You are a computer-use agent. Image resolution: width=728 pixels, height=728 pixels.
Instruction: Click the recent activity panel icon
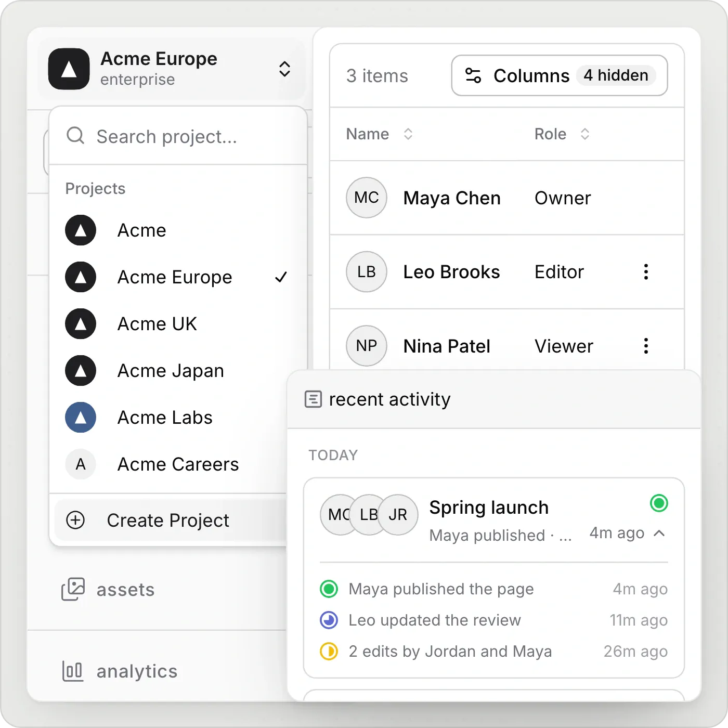pos(313,399)
